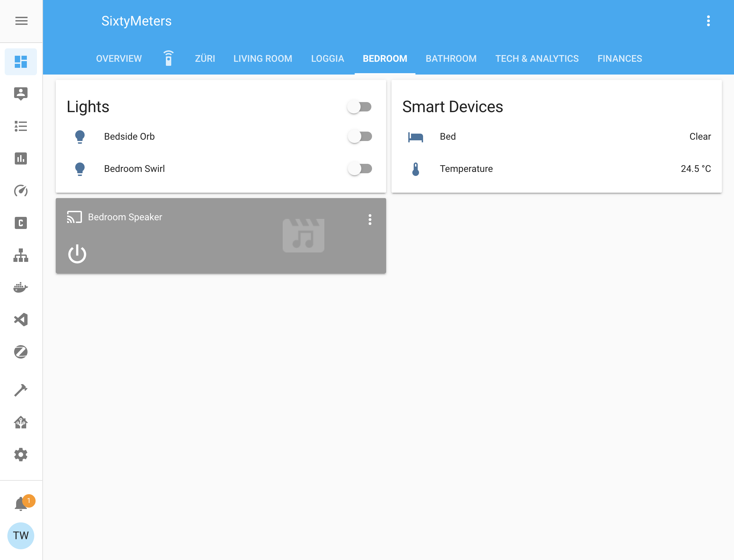734x560 pixels.
Task: Click the 24.5 °C temperature value
Action: (x=696, y=169)
